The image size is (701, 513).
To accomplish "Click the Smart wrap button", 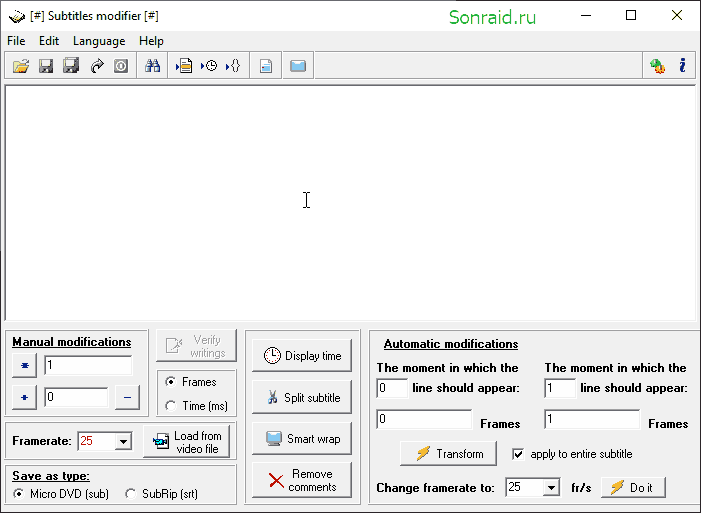I will point(302,439).
